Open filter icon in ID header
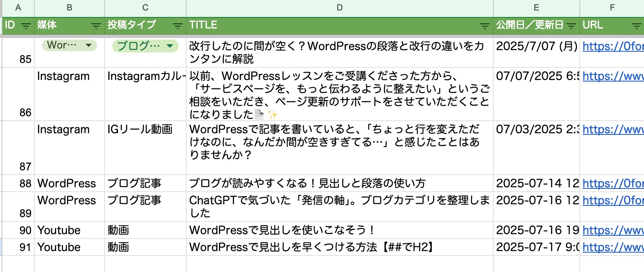 [25, 26]
